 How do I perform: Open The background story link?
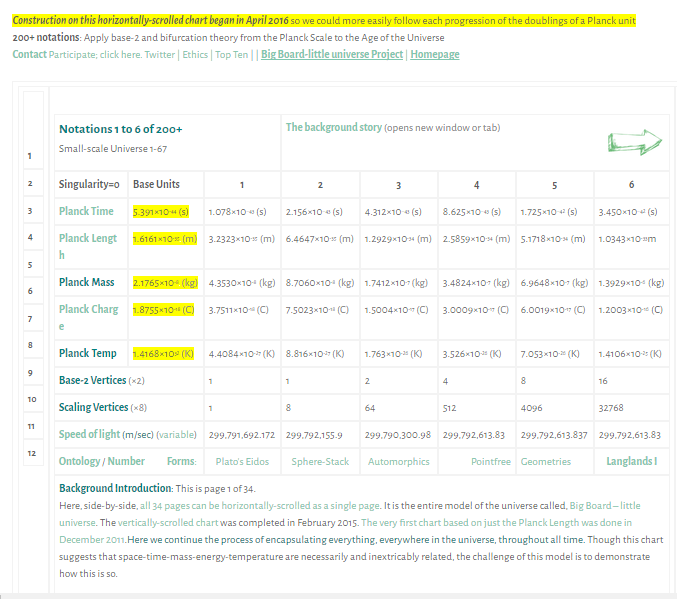click(x=334, y=128)
